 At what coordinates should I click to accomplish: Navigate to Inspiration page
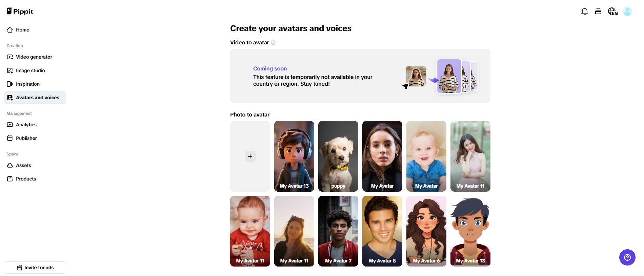pos(27,84)
